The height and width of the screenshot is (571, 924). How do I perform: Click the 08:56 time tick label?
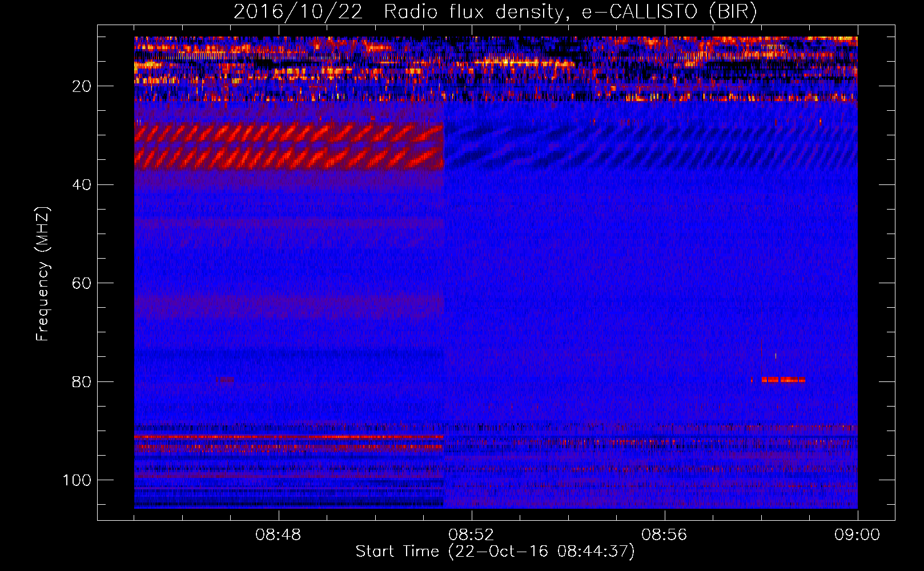point(664,535)
